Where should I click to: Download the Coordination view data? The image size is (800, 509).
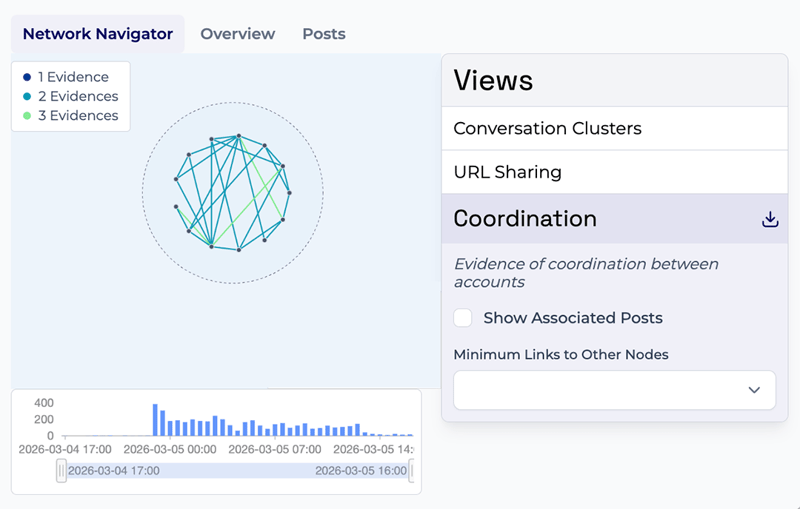coord(769,219)
